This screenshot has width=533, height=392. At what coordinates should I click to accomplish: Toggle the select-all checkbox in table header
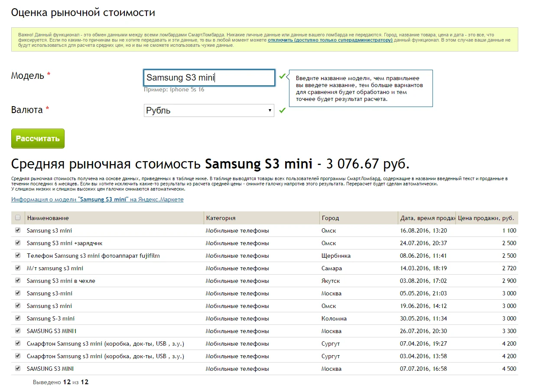tap(18, 218)
